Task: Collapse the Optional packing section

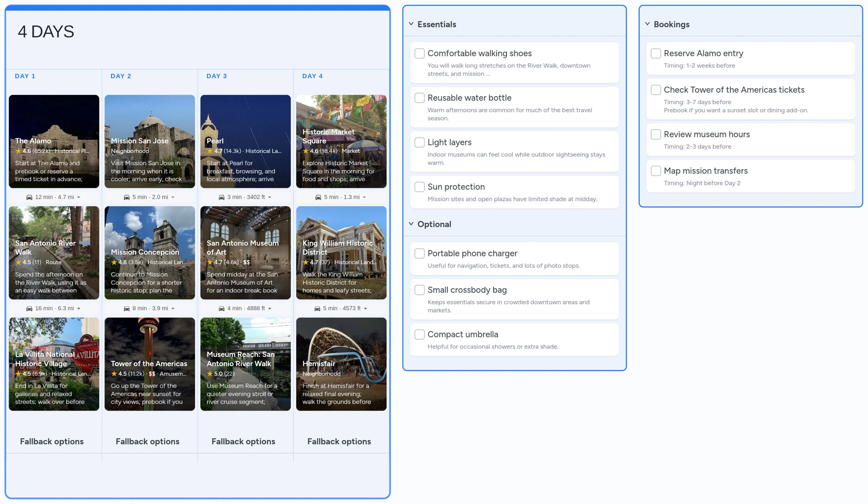Action: pos(411,224)
